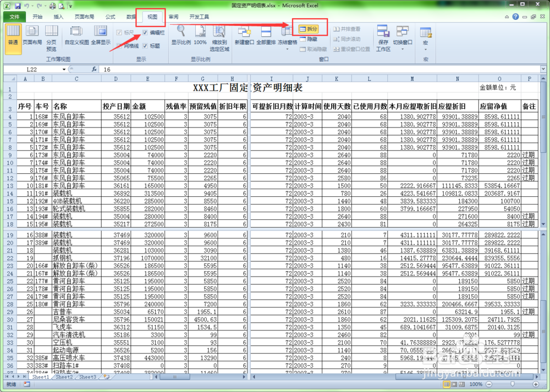Switch to the 开发工具 developer tab
This screenshot has height=392, width=550.
click(199, 17)
